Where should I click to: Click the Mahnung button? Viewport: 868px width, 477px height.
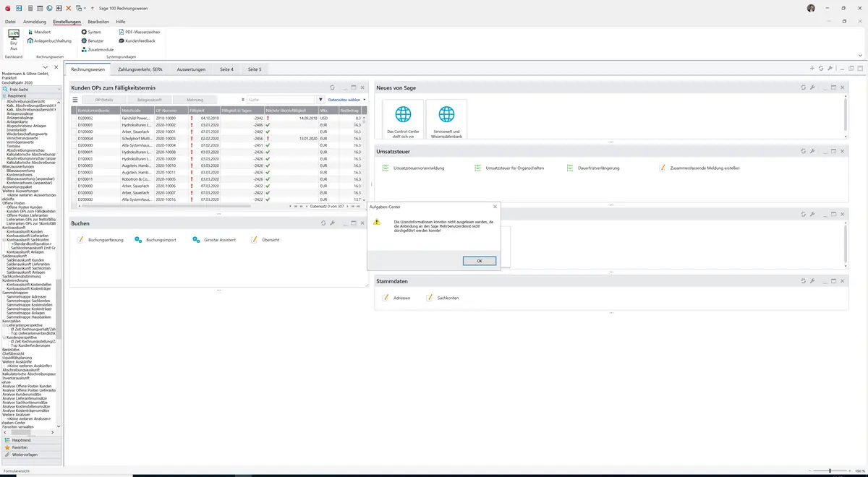195,100
